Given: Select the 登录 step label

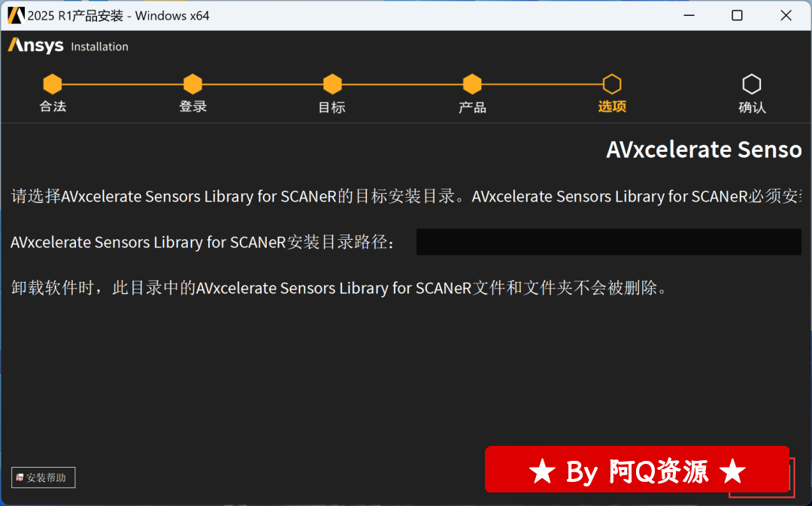Looking at the screenshot, I should [192, 107].
